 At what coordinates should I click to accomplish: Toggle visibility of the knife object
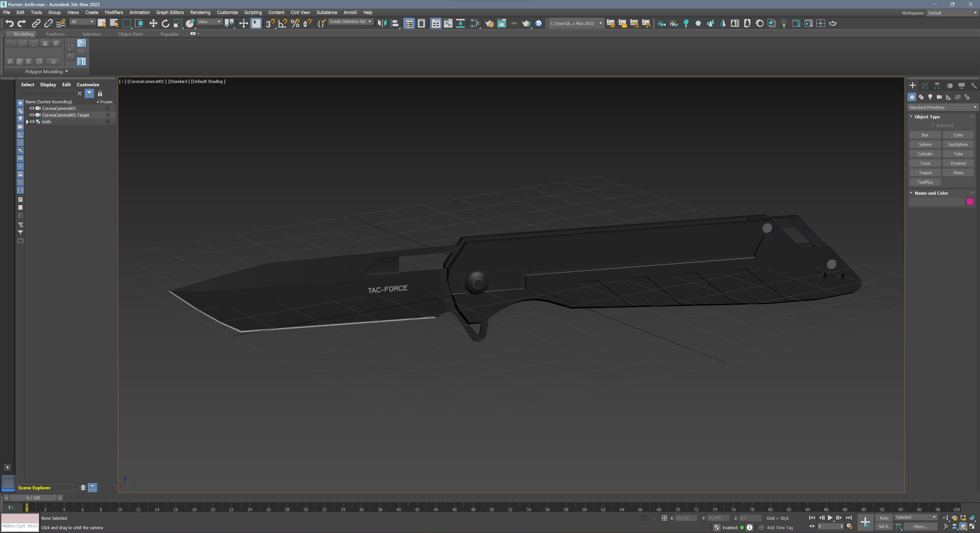pos(32,122)
